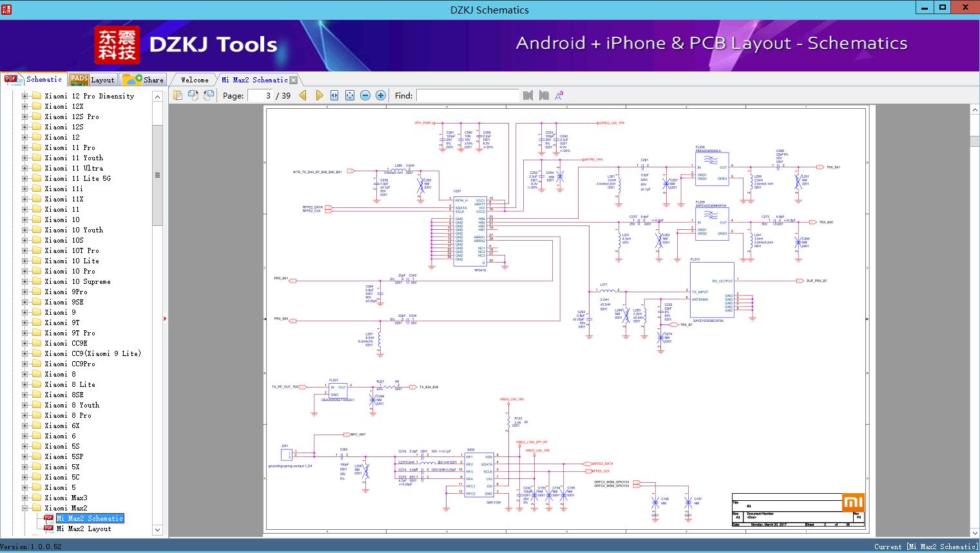
Task: Click the find next icon
Action: tap(544, 95)
